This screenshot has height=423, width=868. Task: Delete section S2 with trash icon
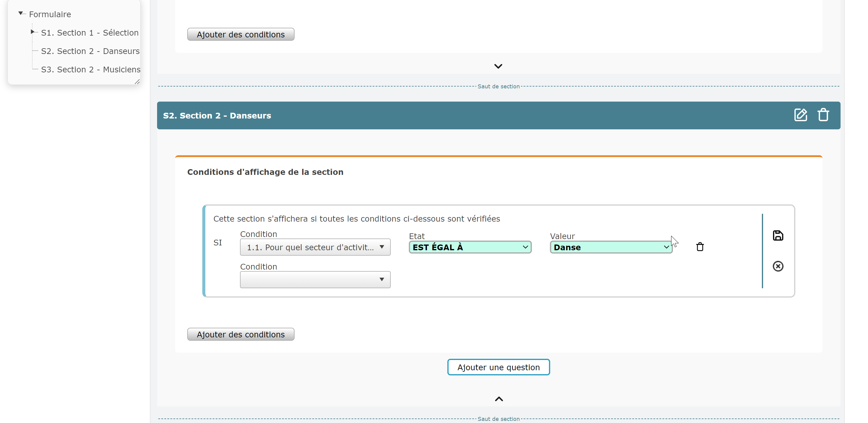(823, 115)
